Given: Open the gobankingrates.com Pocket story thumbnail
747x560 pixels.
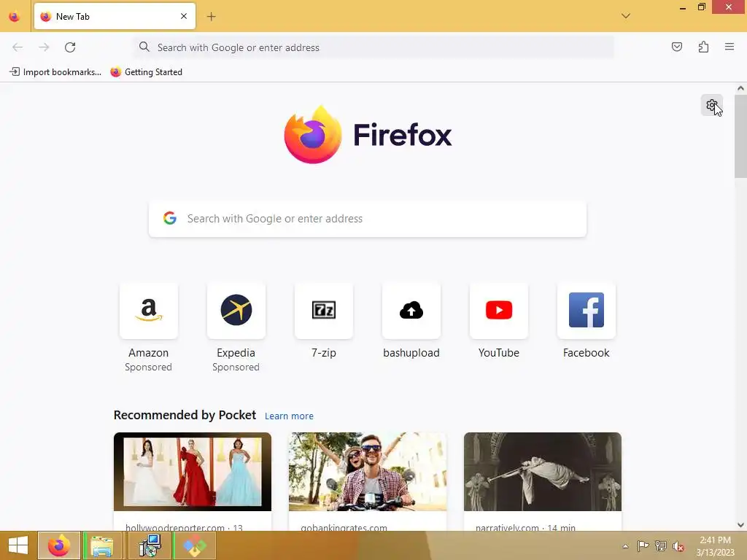Looking at the screenshot, I should tap(368, 472).
